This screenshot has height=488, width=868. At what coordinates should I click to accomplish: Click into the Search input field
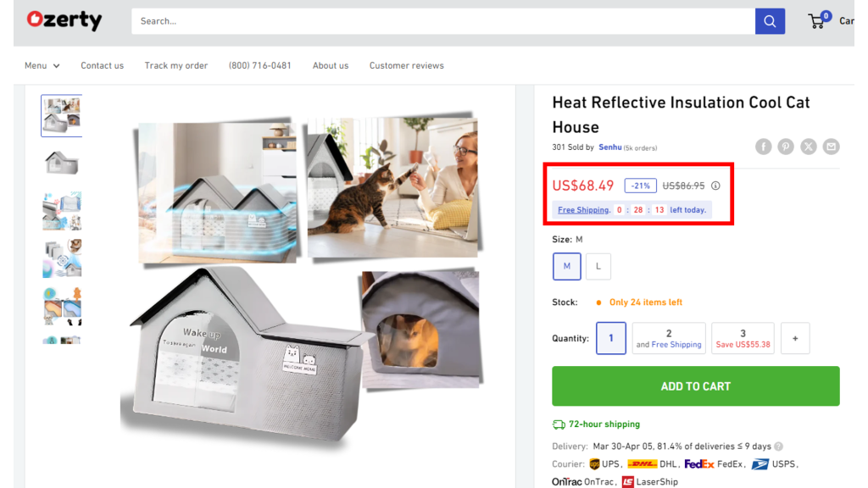coord(443,21)
